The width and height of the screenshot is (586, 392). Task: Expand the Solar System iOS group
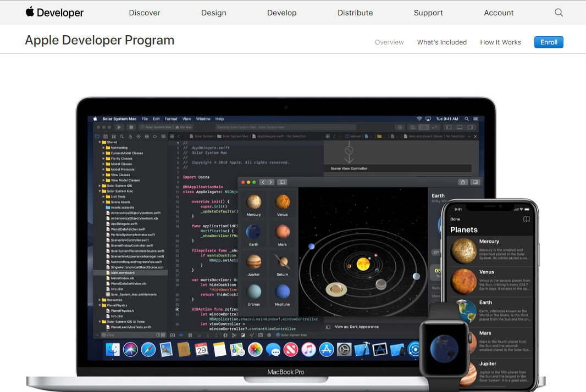[x=100, y=186]
